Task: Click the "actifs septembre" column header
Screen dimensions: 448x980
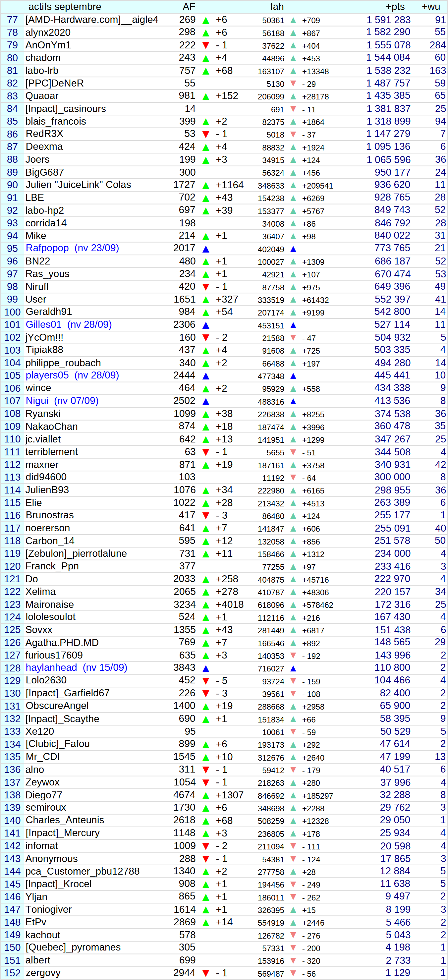Action: coord(65,7)
